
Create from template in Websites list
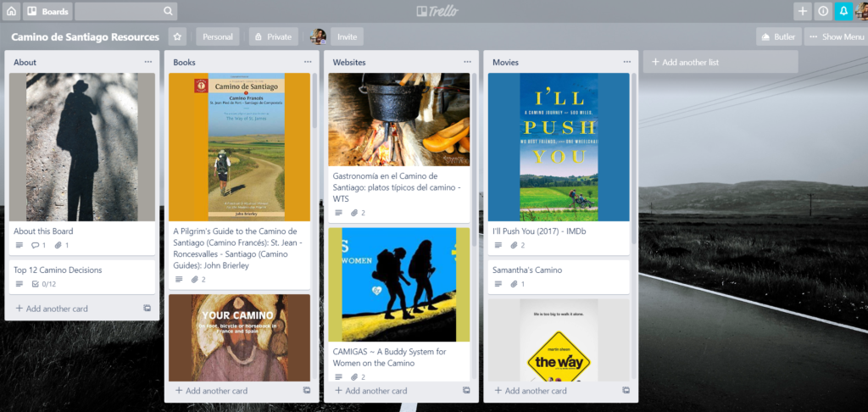(x=466, y=391)
